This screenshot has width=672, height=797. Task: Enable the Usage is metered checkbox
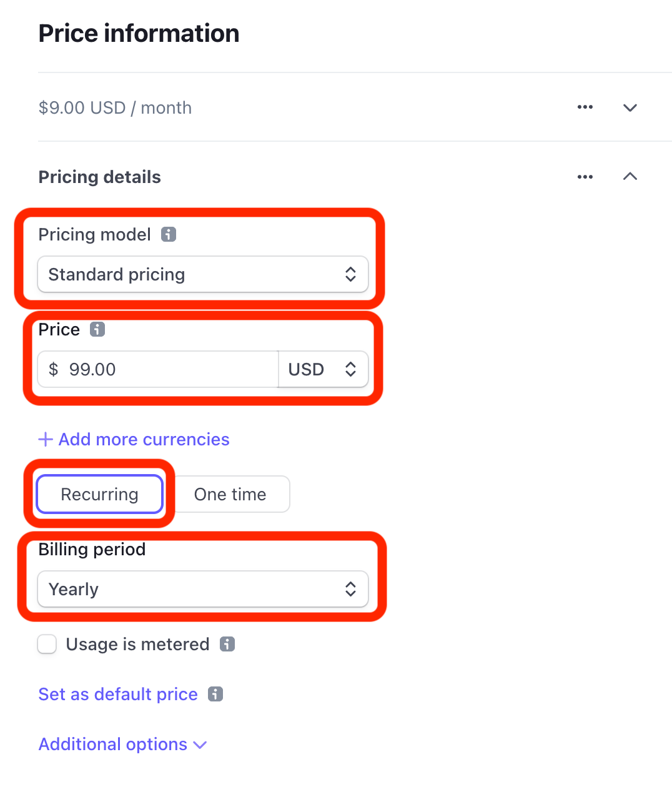[x=47, y=644]
